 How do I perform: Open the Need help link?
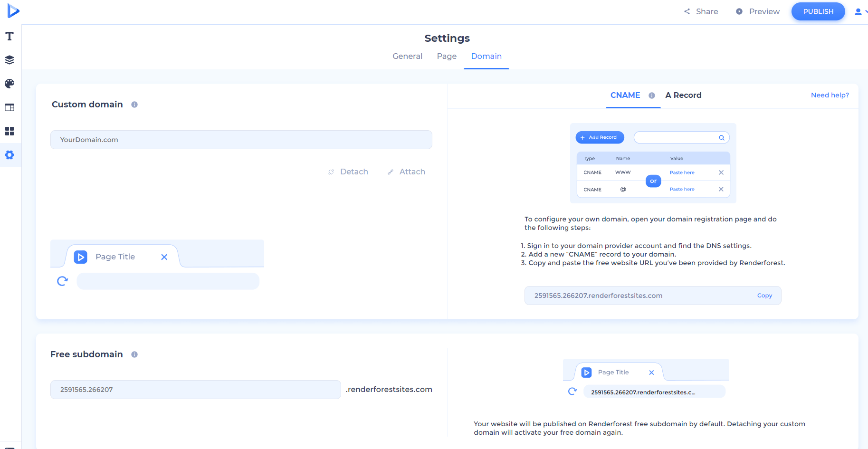tap(830, 95)
